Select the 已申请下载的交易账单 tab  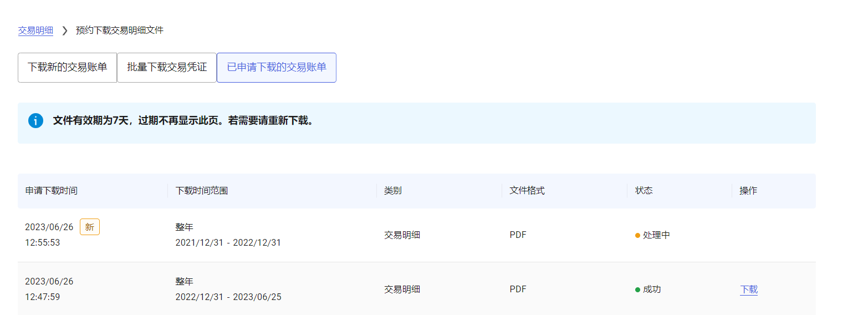276,68
